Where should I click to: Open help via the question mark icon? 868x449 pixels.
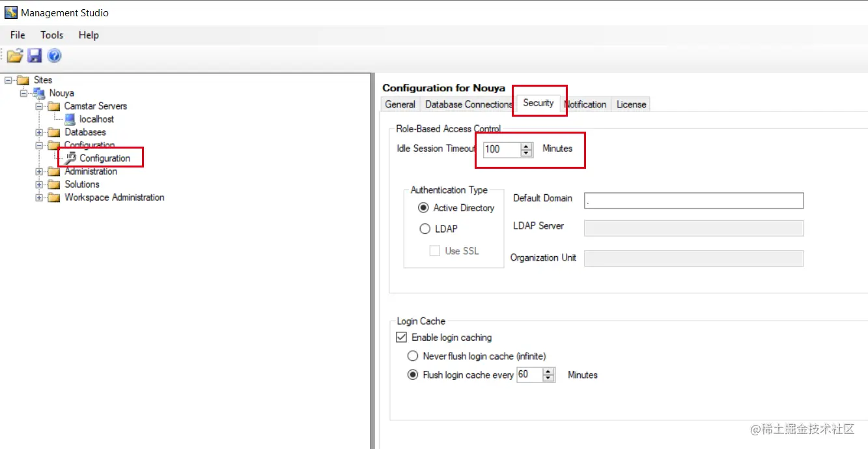tap(55, 56)
